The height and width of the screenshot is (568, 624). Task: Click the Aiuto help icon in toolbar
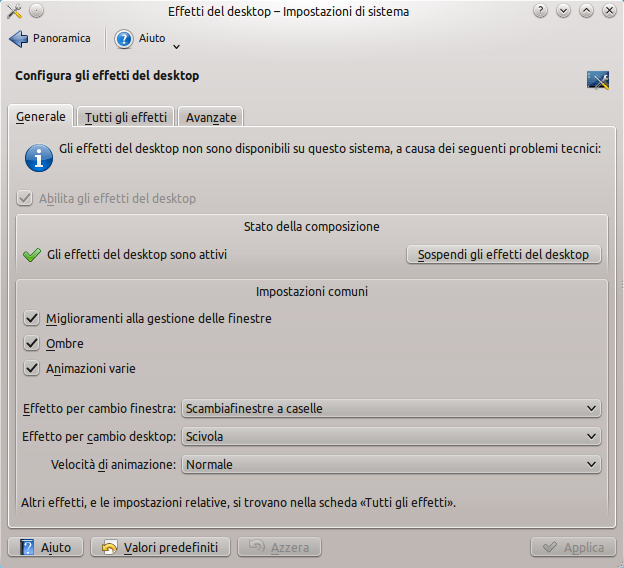124,39
